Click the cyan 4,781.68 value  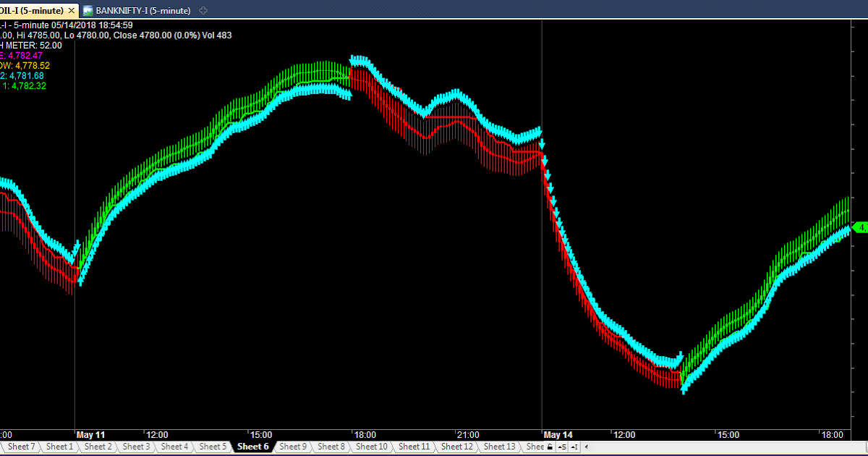point(25,75)
